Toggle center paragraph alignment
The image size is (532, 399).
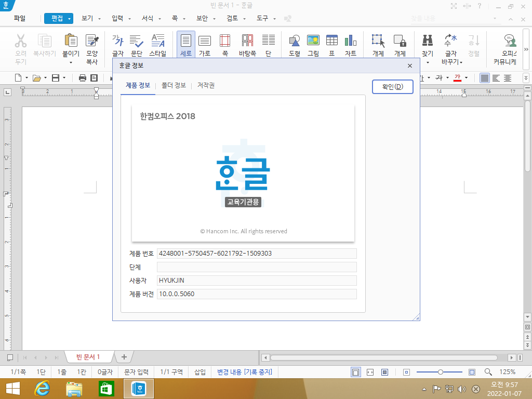pos(508,78)
